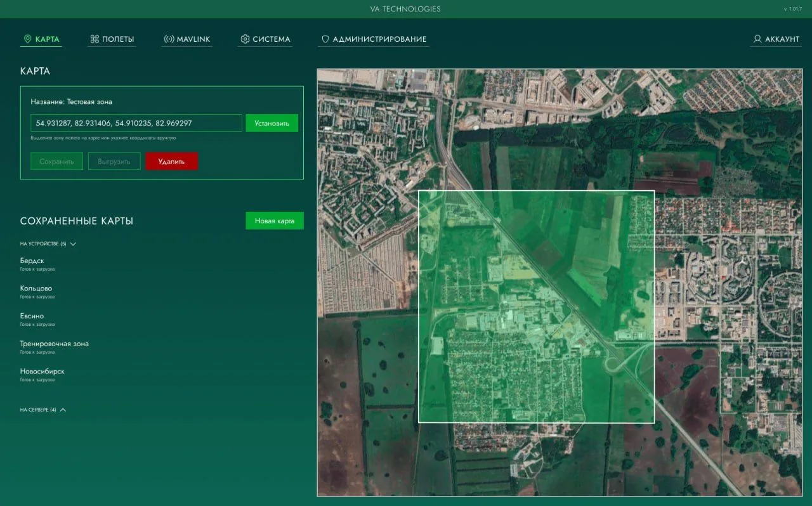The height and width of the screenshot is (506, 812).
Task: Click the map name Тестовая зона
Action: (x=89, y=101)
